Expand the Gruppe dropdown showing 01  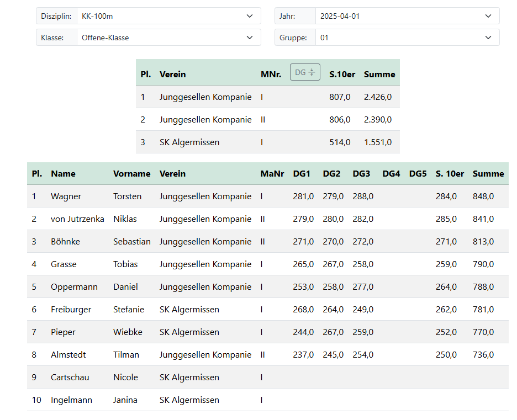pyautogui.click(x=407, y=38)
